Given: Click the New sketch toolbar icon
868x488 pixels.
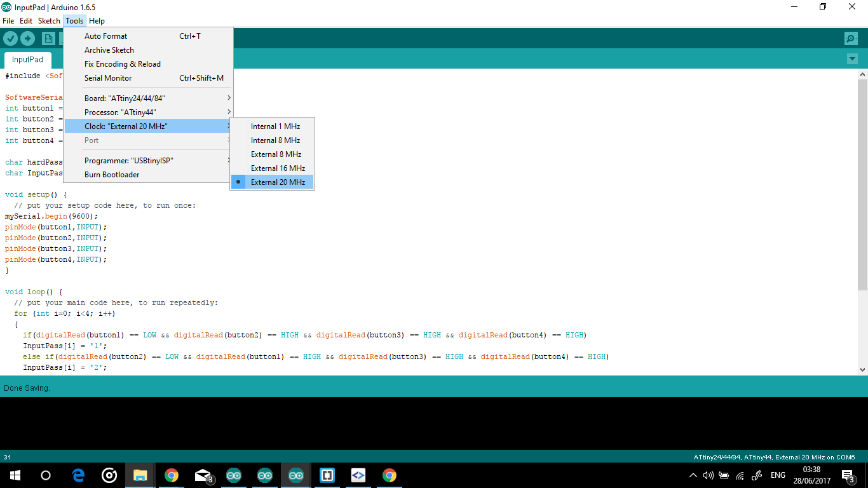Looking at the screenshot, I should (49, 39).
